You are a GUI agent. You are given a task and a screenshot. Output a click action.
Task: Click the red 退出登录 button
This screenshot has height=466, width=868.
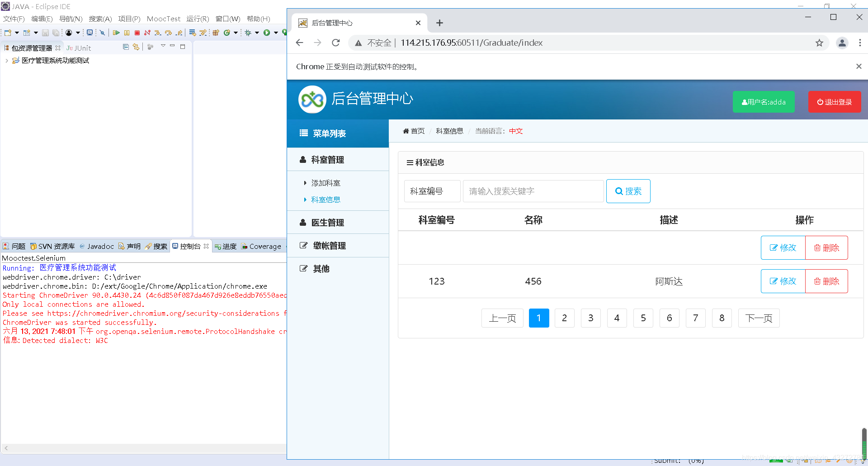(x=835, y=102)
